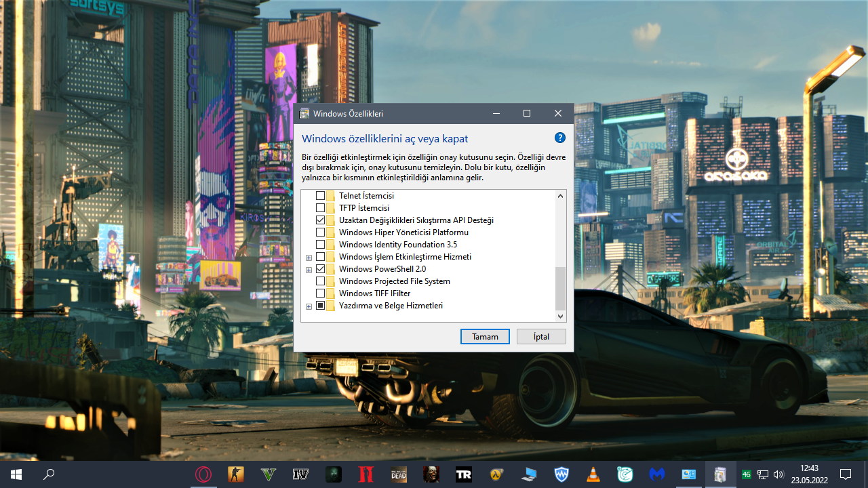Image resolution: width=868 pixels, height=488 pixels.
Task: Click the Windows Start button
Action: click(16, 474)
